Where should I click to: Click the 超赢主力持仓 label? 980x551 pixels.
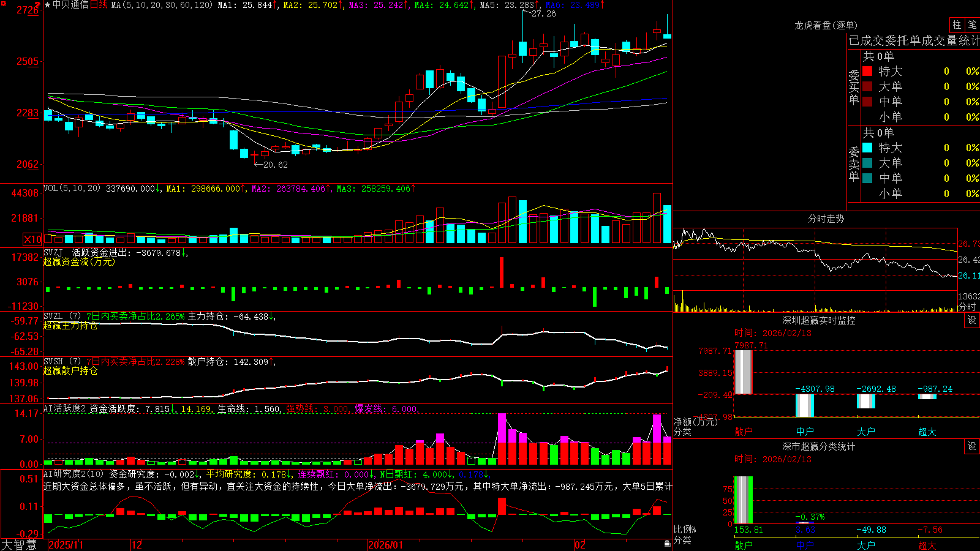(x=70, y=325)
